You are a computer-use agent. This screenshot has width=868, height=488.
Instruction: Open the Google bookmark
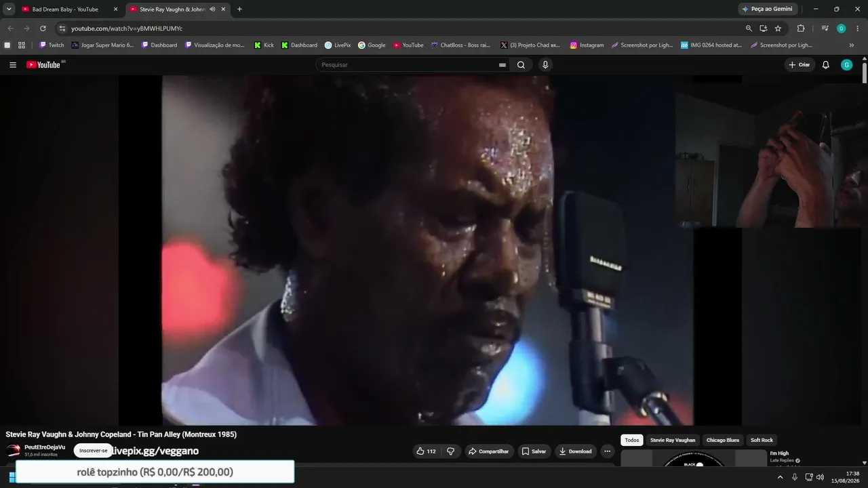372,45
